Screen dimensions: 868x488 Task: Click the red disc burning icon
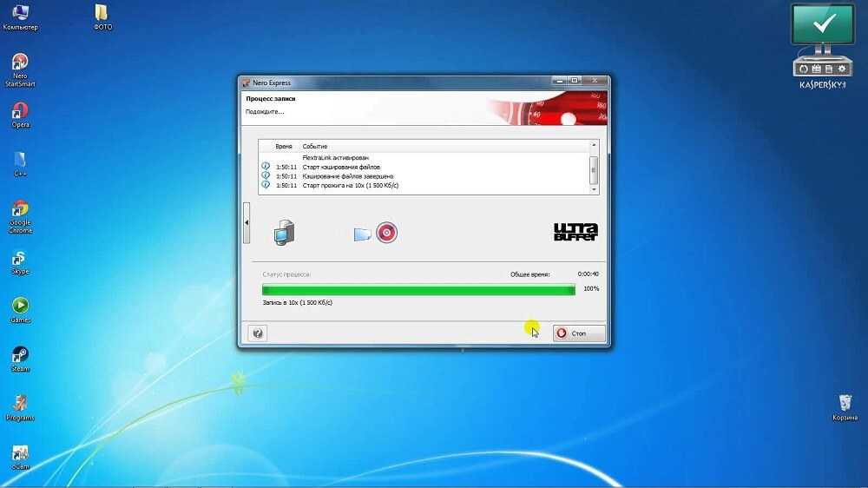click(386, 233)
